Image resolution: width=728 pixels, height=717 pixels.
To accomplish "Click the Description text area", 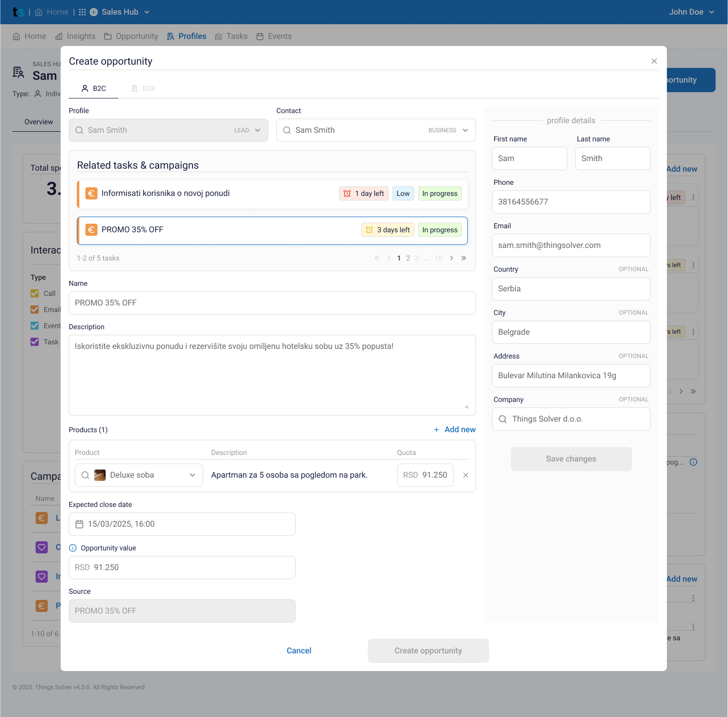I will click(x=272, y=375).
